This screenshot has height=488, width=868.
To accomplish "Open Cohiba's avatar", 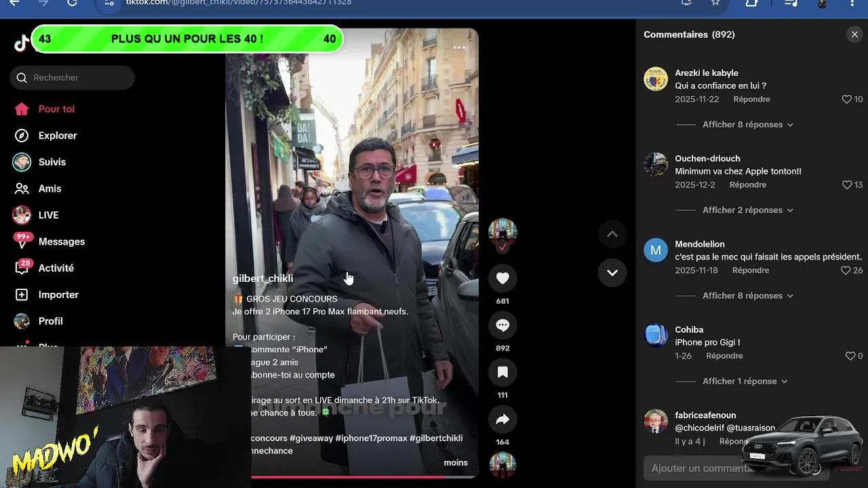I will [x=656, y=335].
